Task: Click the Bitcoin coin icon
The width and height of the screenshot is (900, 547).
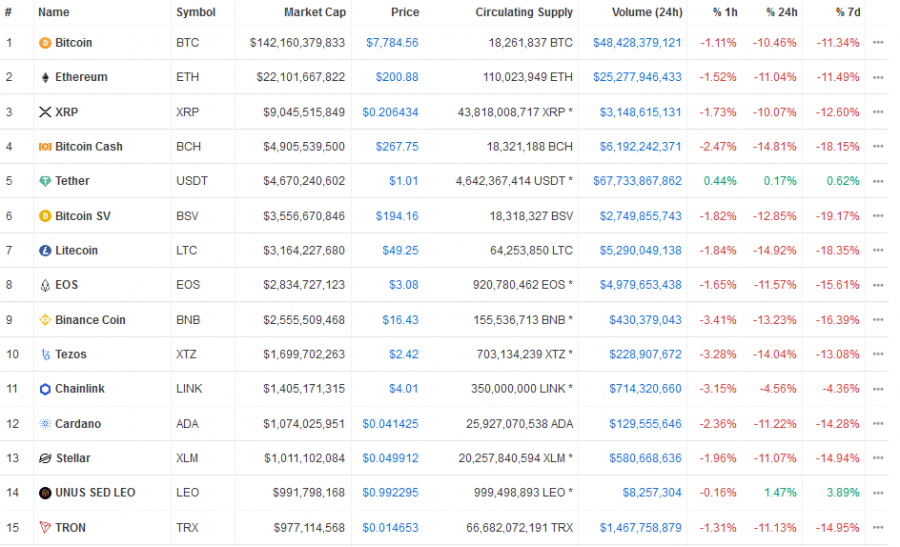Action: point(45,43)
